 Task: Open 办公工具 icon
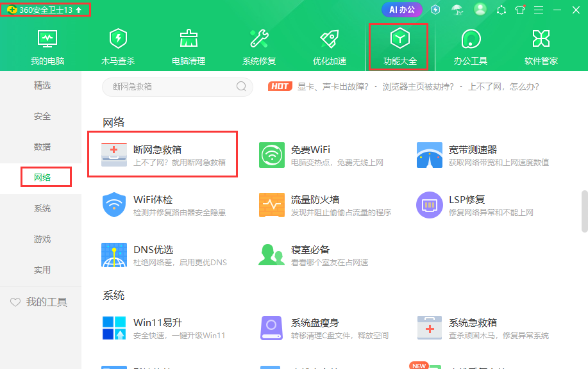(x=471, y=38)
